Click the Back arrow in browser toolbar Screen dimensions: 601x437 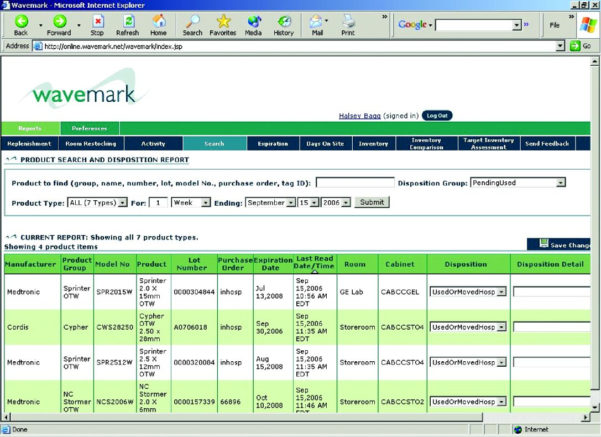pyautogui.click(x=21, y=22)
